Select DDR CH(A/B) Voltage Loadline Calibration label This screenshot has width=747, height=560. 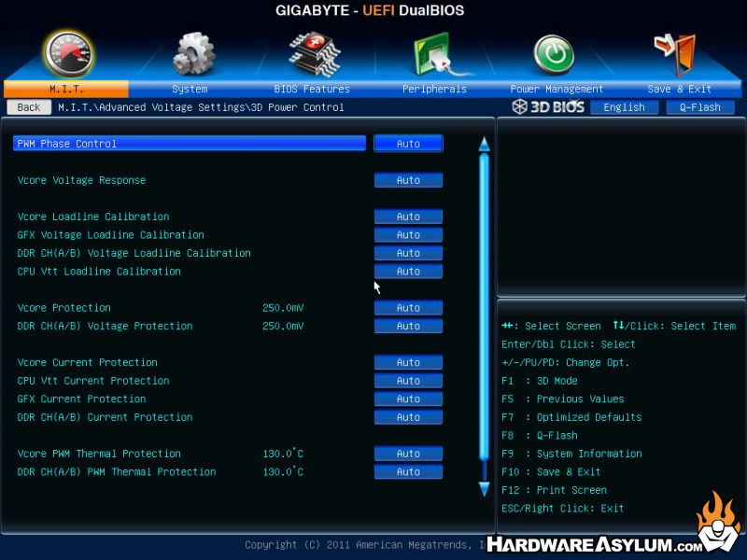(x=134, y=253)
